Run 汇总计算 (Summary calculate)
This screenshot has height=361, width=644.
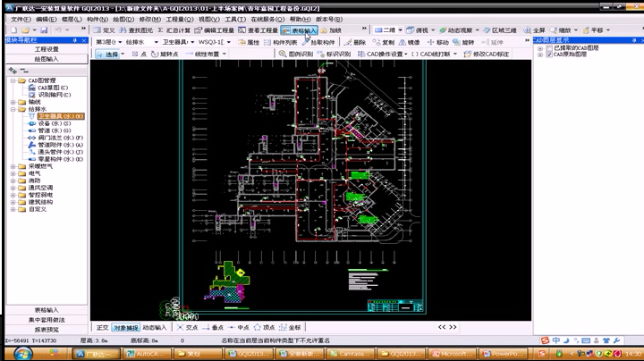[174, 30]
